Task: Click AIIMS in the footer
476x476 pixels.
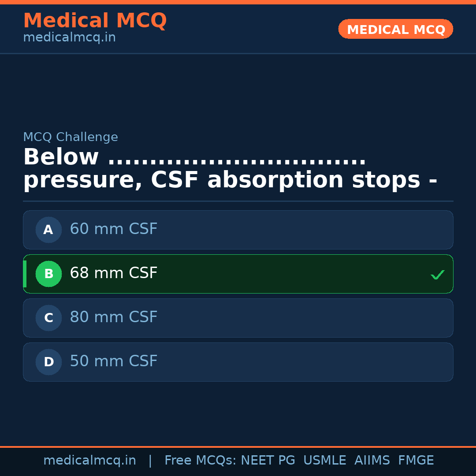Action: [x=372, y=461]
